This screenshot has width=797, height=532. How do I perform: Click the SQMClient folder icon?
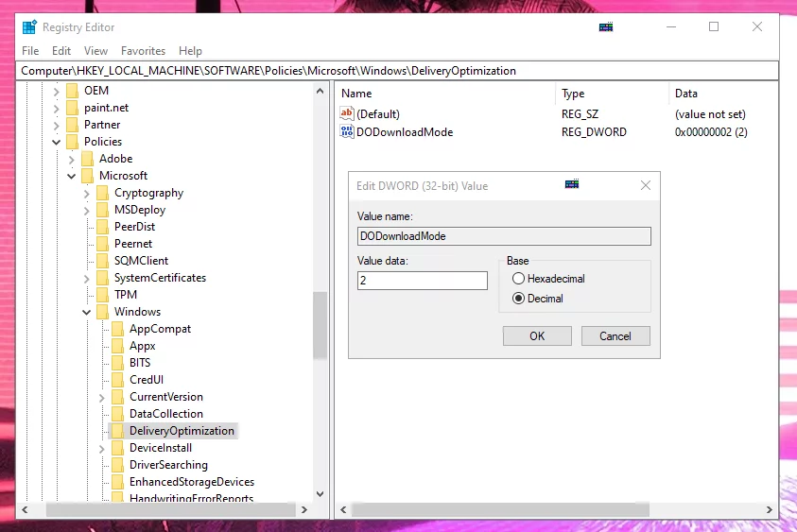[103, 261]
